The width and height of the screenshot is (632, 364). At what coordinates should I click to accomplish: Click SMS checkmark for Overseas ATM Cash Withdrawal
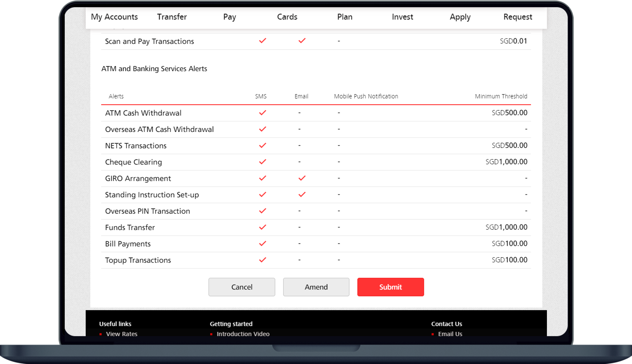click(262, 129)
